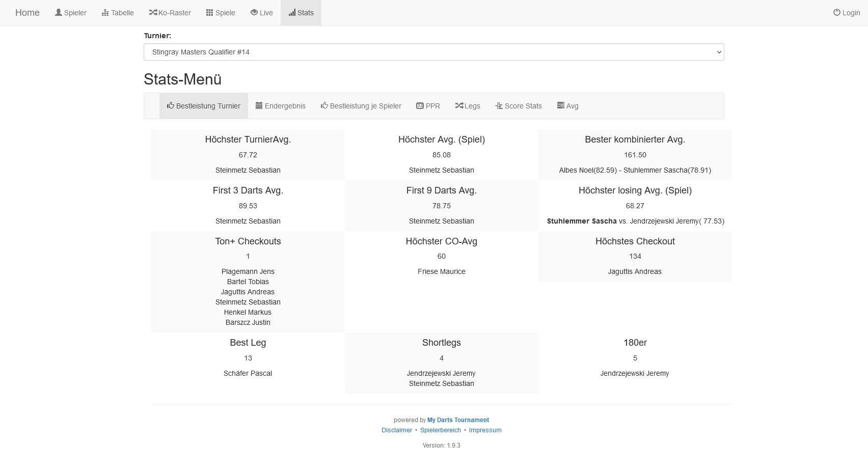Click the table icon beside Tabelle
868x472 pixels.
[x=105, y=12]
